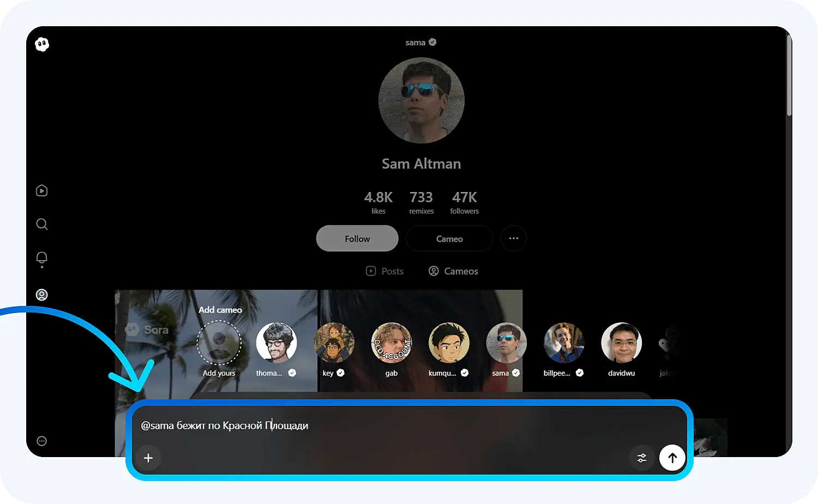Open the prompt settings sliders icon
The width and height of the screenshot is (818, 504).
coord(642,458)
